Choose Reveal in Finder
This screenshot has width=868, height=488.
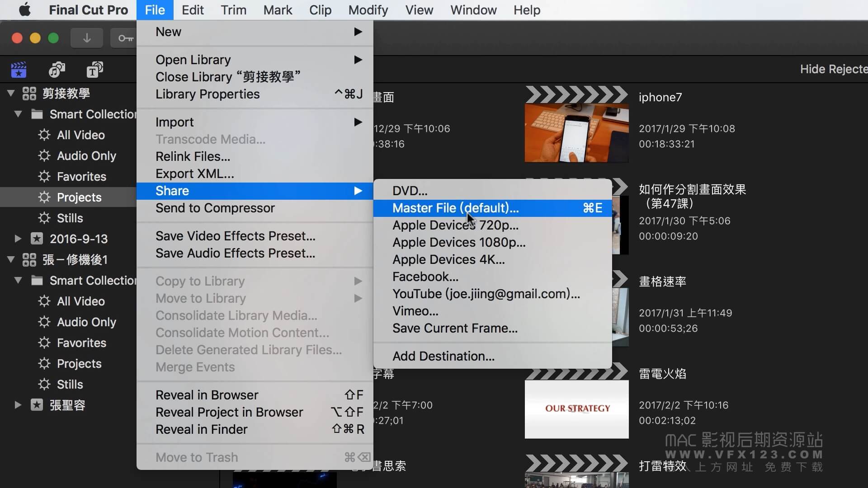click(255, 429)
